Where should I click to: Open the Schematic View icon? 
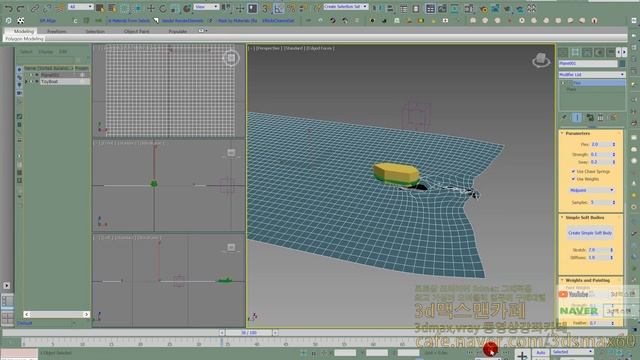coord(454,9)
